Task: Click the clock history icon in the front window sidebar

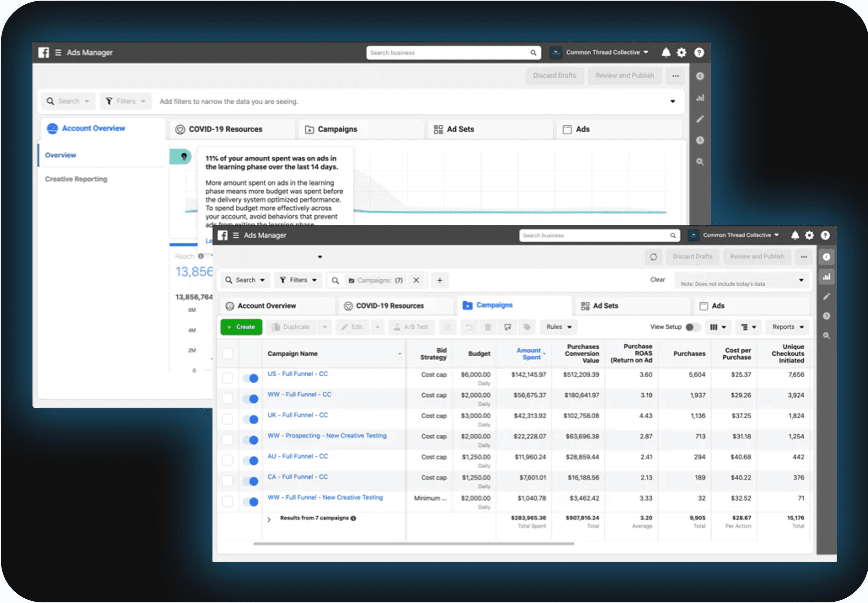Action: [x=827, y=316]
